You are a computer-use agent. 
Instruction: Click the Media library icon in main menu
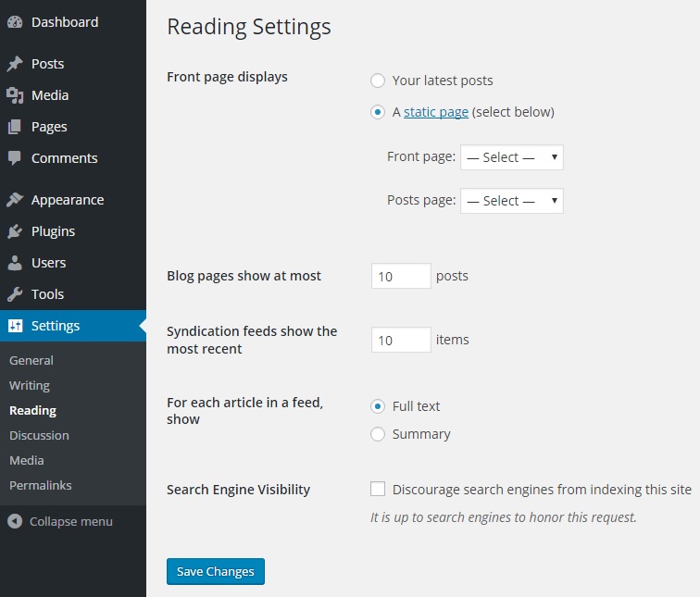pyautogui.click(x=15, y=95)
